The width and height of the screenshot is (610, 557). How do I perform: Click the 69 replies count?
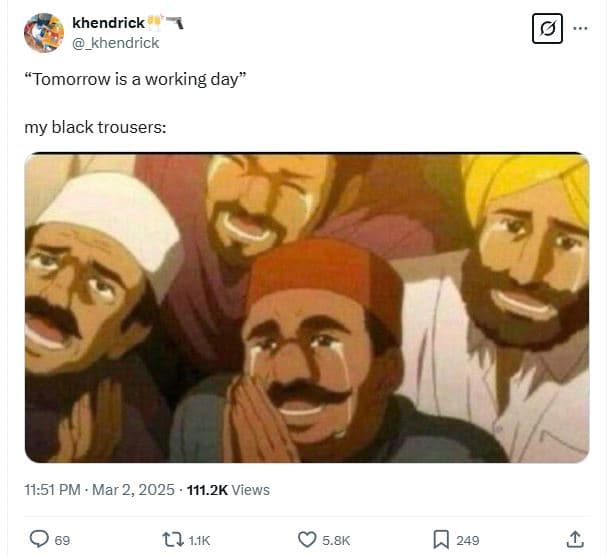[x=62, y=540]
